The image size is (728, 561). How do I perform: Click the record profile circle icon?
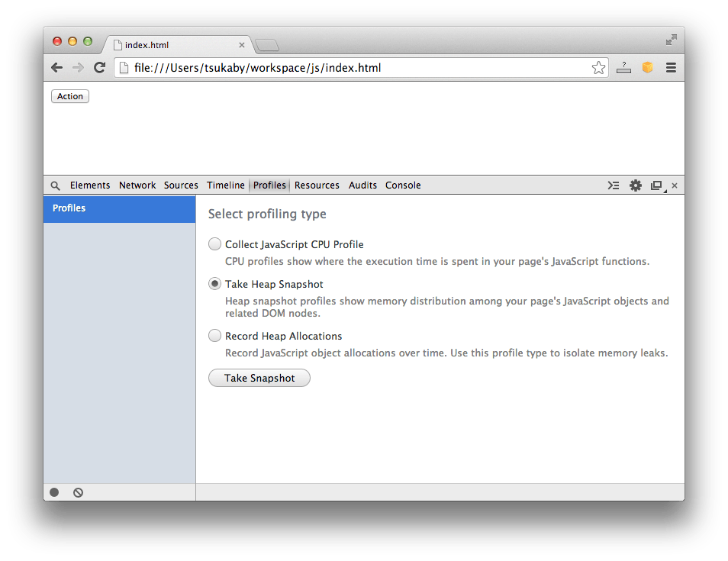click(x=54, y=492)
